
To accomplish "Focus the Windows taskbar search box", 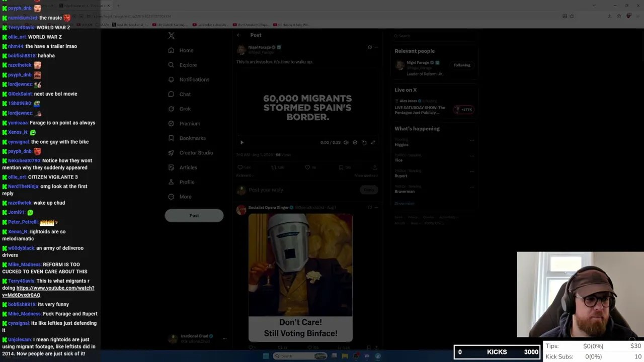I will pos(300,356).
